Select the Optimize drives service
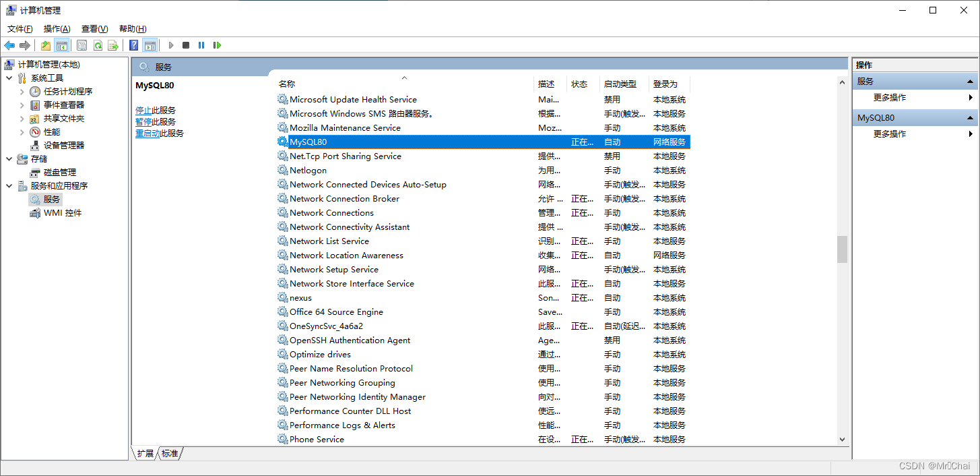 point(483,354)
